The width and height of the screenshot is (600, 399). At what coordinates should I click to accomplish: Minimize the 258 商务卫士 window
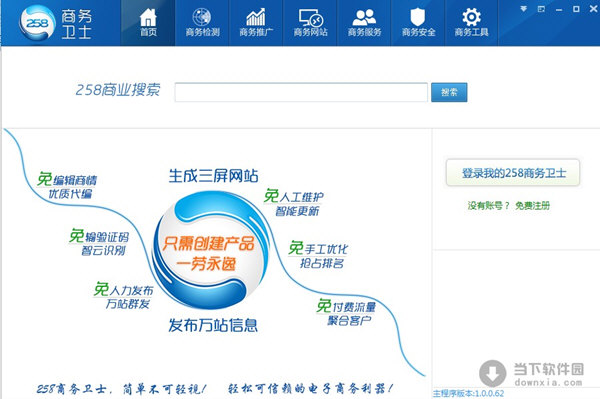559,9
